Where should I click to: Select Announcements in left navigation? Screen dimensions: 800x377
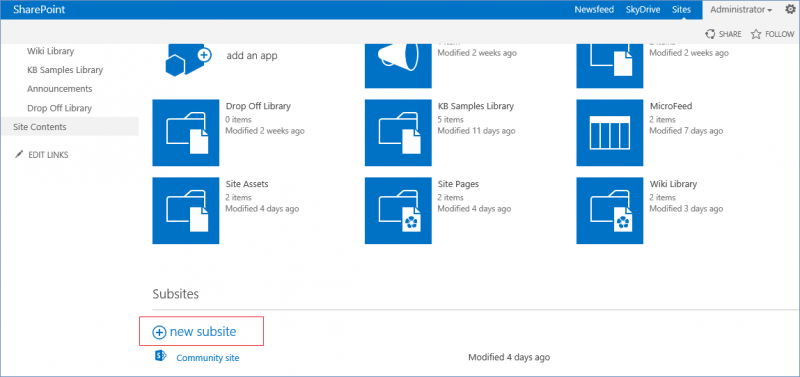[x=60, y=89]
